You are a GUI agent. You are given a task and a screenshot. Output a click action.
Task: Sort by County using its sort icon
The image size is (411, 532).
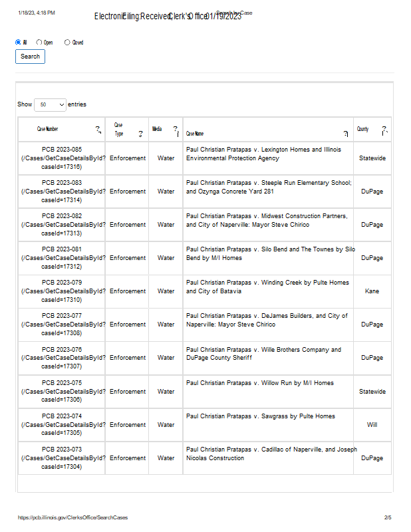click(384, 130)
